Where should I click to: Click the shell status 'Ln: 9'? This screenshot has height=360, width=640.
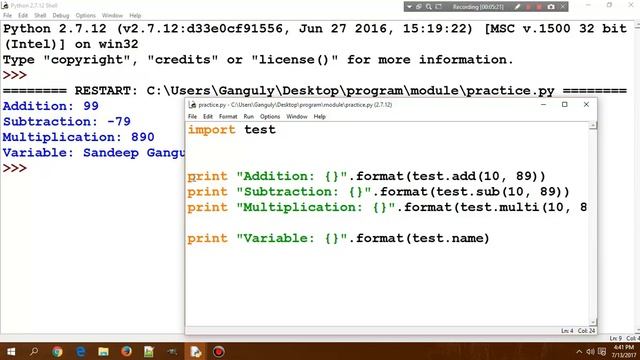[x=616, y=338]
